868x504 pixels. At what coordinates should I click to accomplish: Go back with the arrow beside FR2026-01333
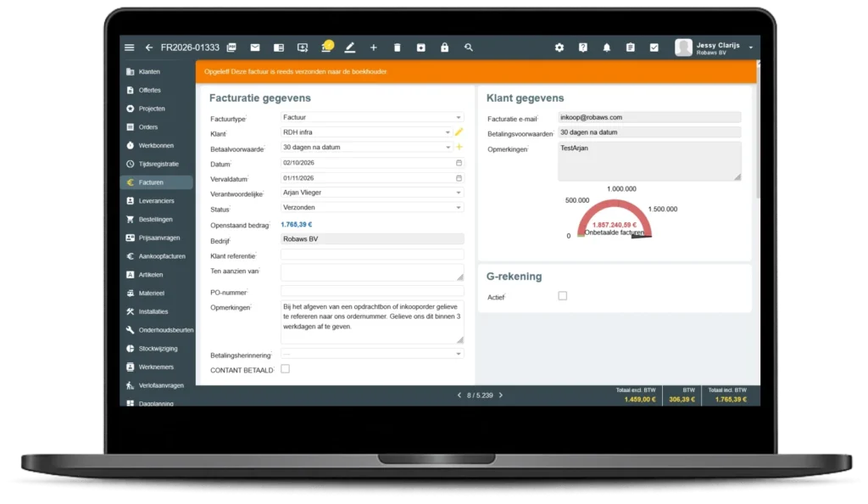[149, 48]
